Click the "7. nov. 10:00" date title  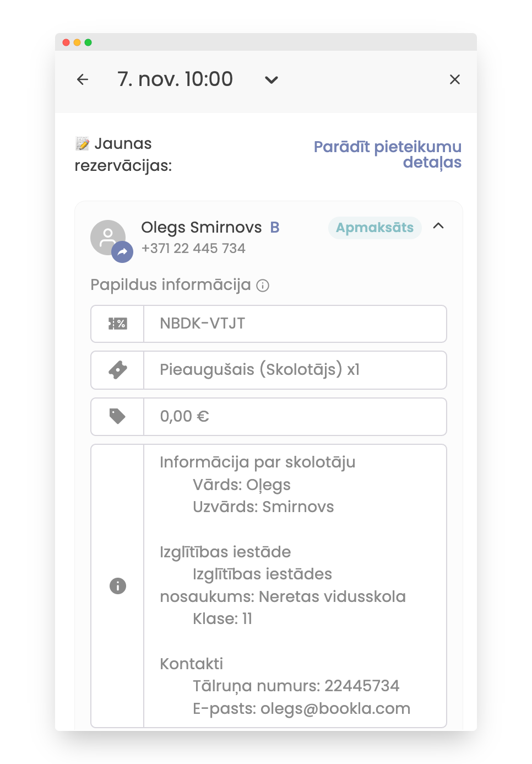[175, 79]
